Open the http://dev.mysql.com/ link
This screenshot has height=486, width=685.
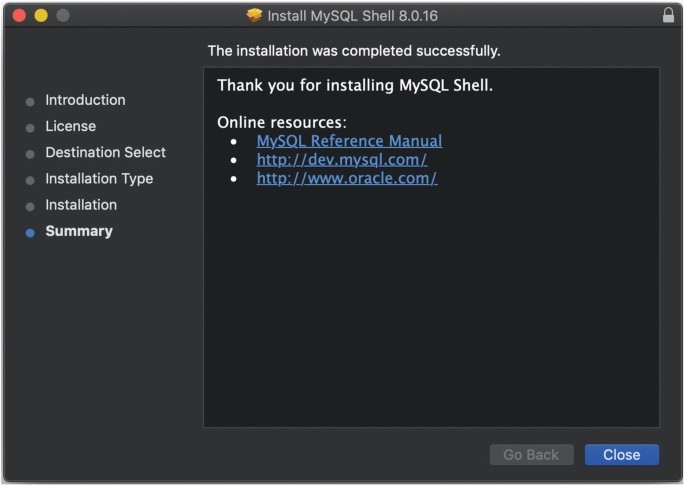342,160
